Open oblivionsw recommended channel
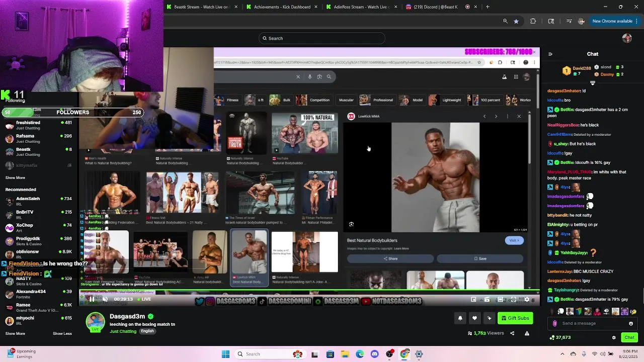This screenshot has height=362, width=644. (x=39, y=254)
